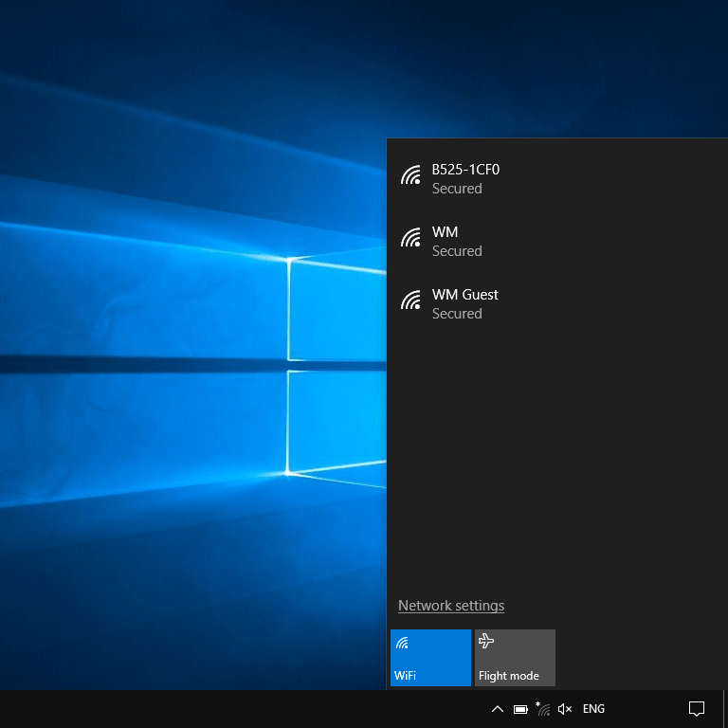728x728 pixels.
Task: Click the signal icon beside B525-1CF0
Action: coord(410,175)
